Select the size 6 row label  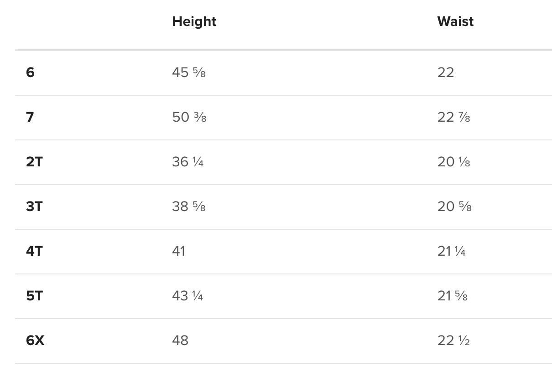(30, 72)
